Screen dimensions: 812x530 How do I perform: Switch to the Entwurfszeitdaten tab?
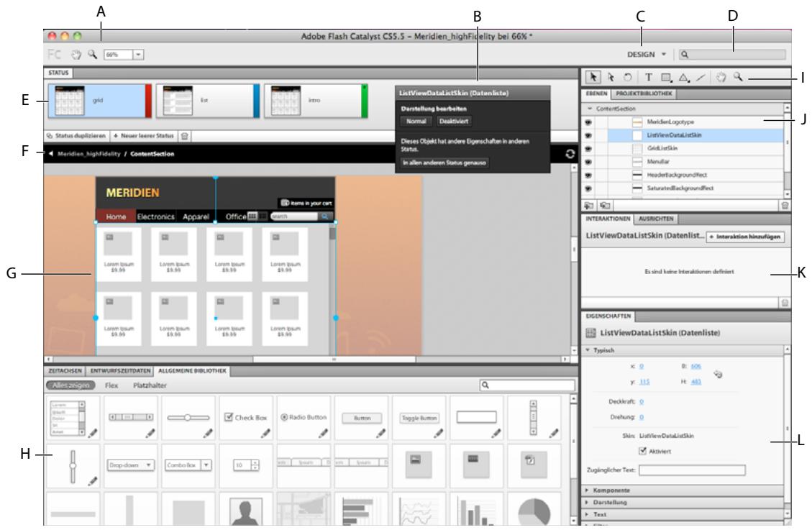(x=120, y=371)
